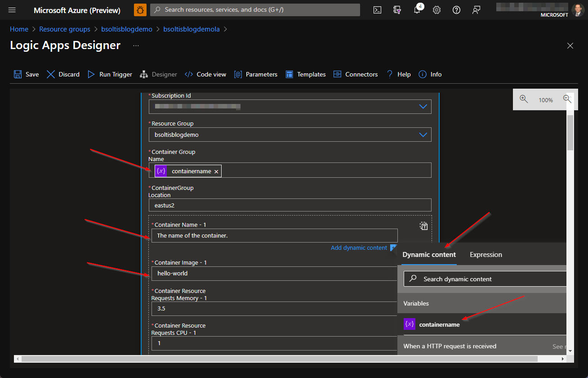Open the notifications bell
Screen dimensions: 588x378
point(417,10)
